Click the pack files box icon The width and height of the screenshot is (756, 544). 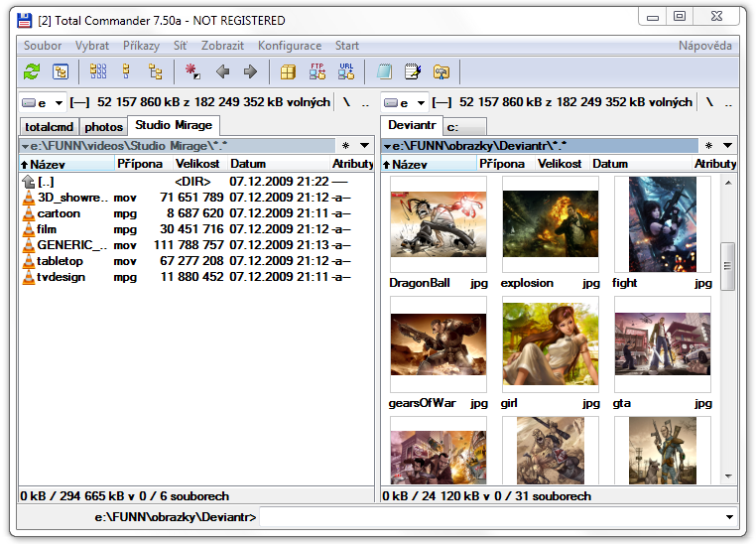click(x=288, y=71)
